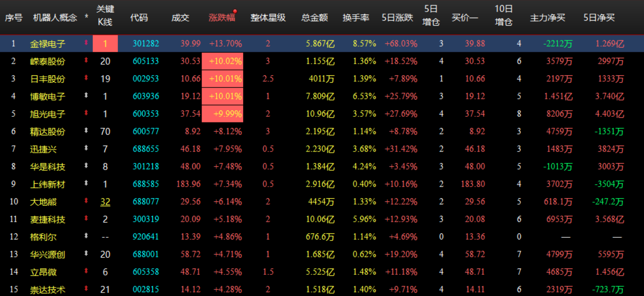Screen dimensions: 644x296
Task: Sort by the 整体星级 column header
Action: tap(268, 18)
